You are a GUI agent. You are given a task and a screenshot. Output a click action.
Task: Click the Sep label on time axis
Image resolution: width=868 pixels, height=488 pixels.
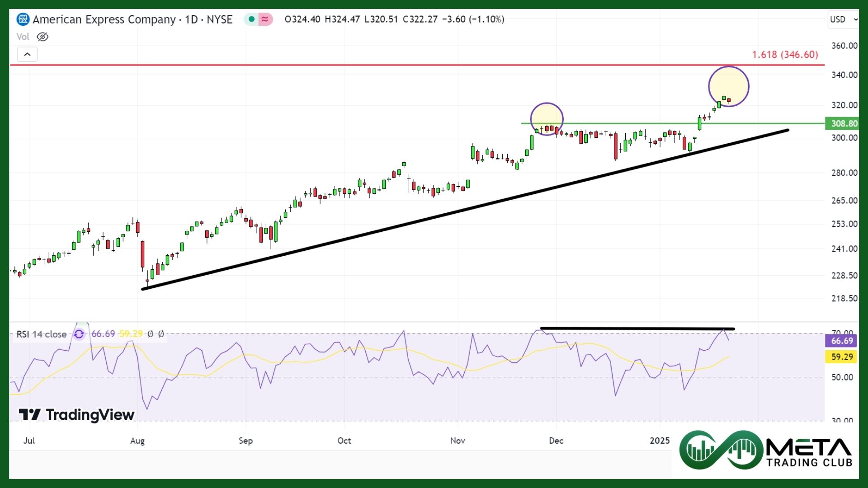click(x=245, y=441)
